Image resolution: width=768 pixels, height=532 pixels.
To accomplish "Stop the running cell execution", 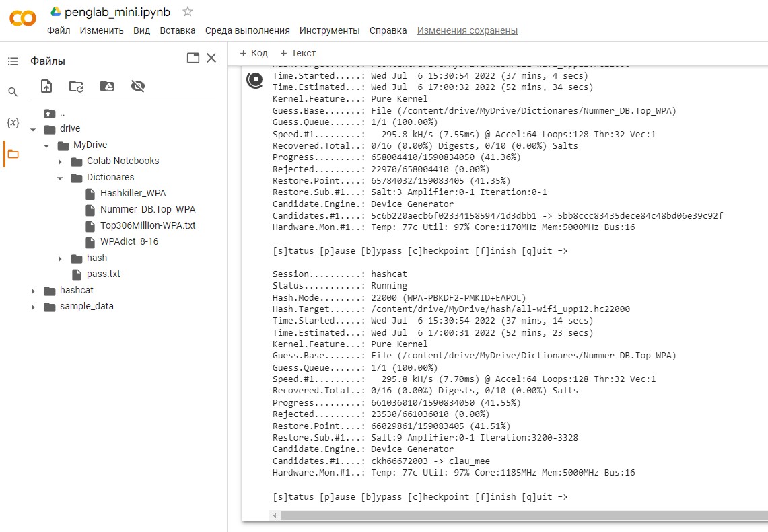I will click(255, 80).
